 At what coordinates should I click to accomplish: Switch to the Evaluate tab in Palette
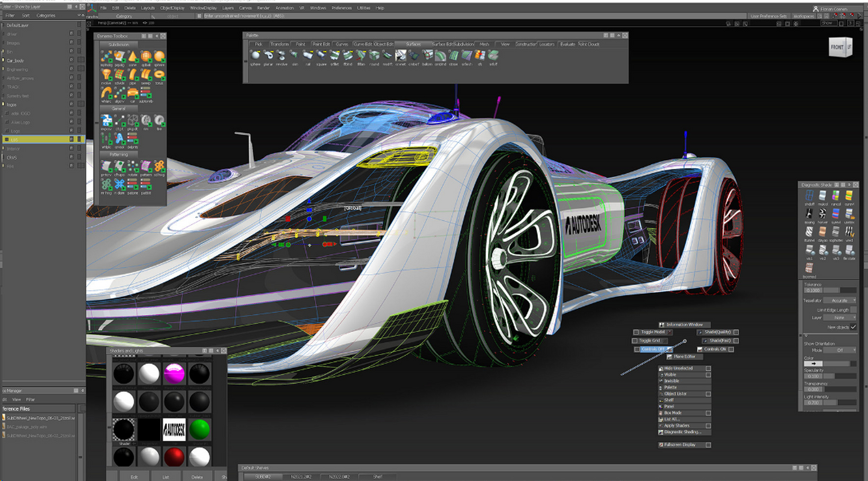click(567, 44)
